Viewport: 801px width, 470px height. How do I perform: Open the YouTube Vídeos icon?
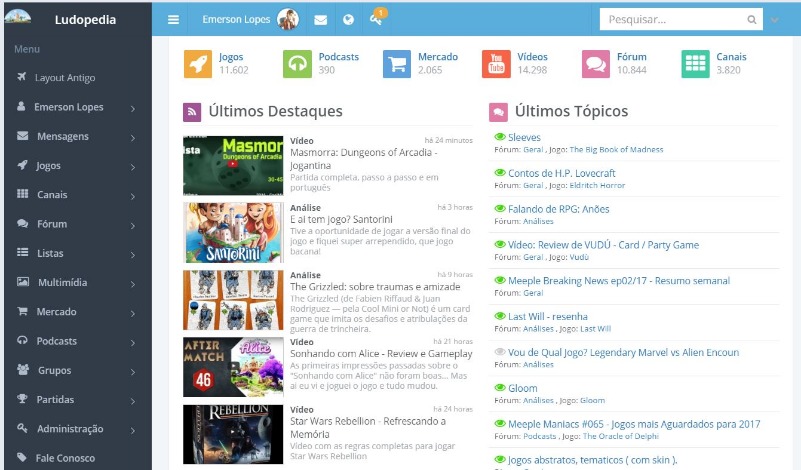496,64
